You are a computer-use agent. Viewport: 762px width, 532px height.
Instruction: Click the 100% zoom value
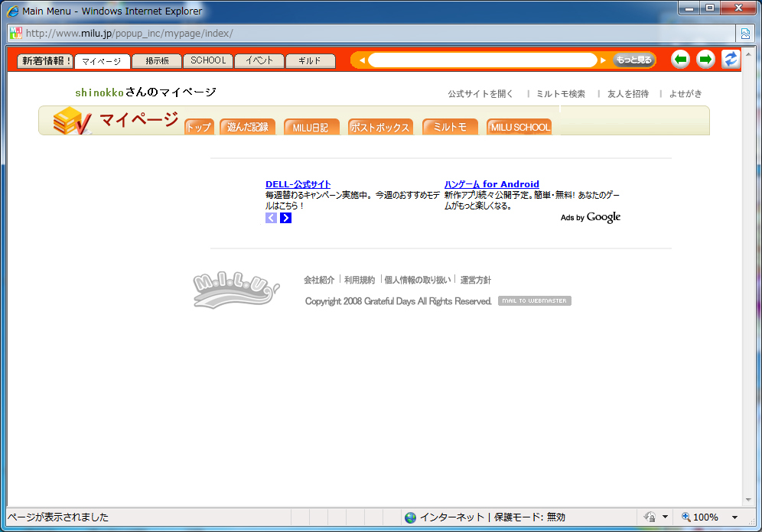(705, 517)
